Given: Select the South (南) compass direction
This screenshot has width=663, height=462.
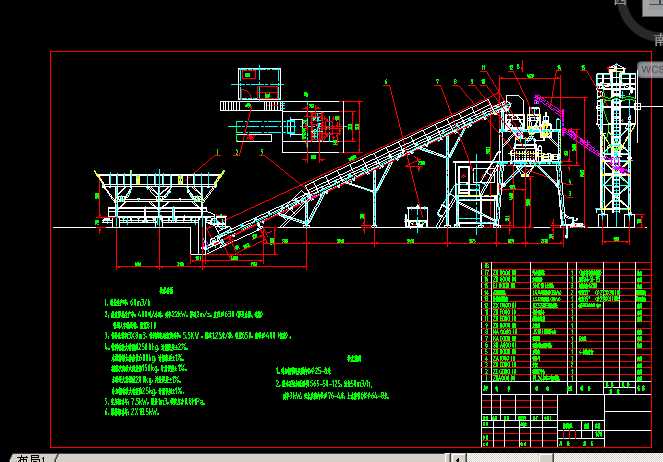Looking at the screenshot, I should click(658, 39).
